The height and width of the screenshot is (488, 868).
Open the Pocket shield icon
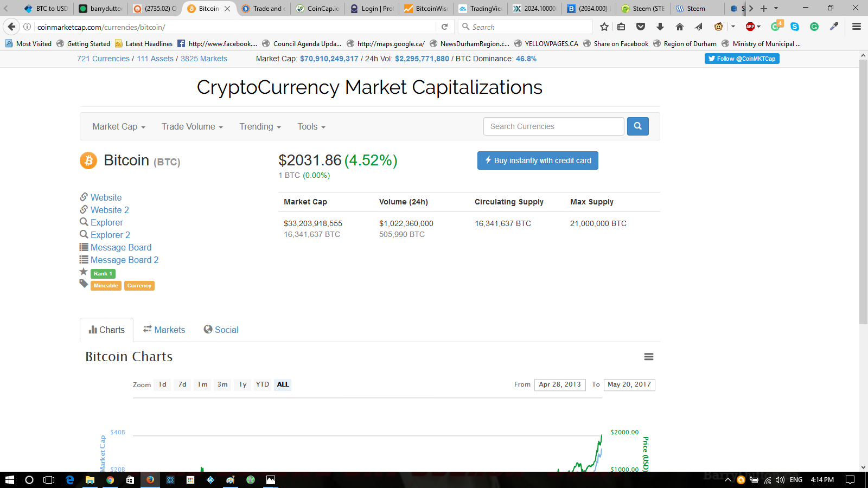click(x=641, y=27)
